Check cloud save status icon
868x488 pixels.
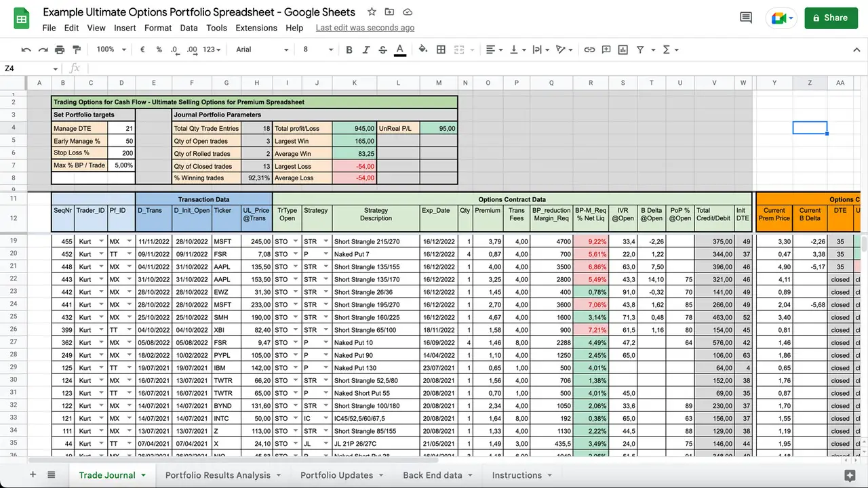pos(408,12)
